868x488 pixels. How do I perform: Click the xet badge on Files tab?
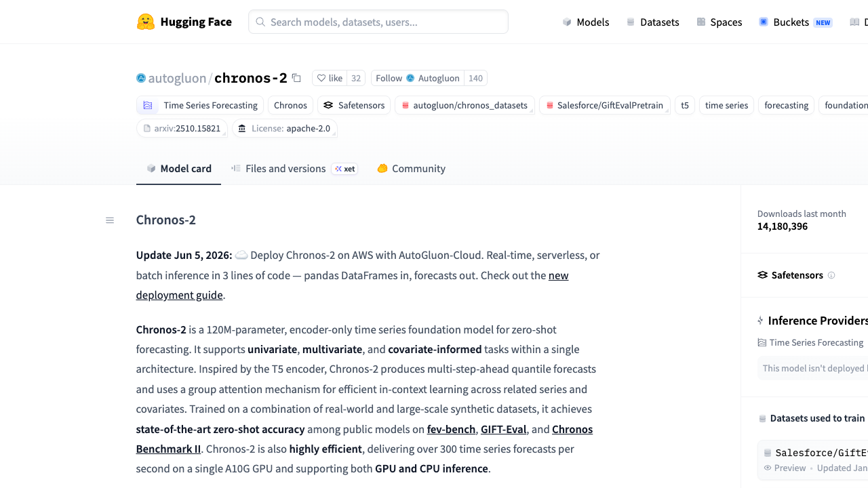tap(344, 169)
